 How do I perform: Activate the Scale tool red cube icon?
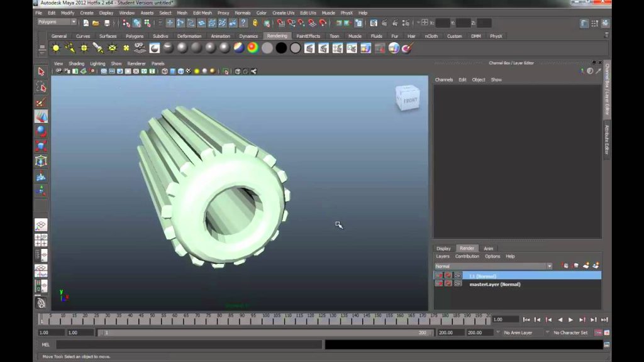pos(41,146)
